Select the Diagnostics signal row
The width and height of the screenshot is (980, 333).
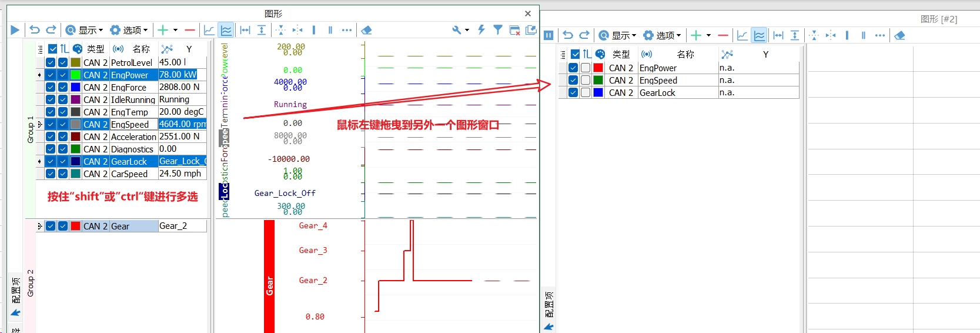[x=122, y=149]
